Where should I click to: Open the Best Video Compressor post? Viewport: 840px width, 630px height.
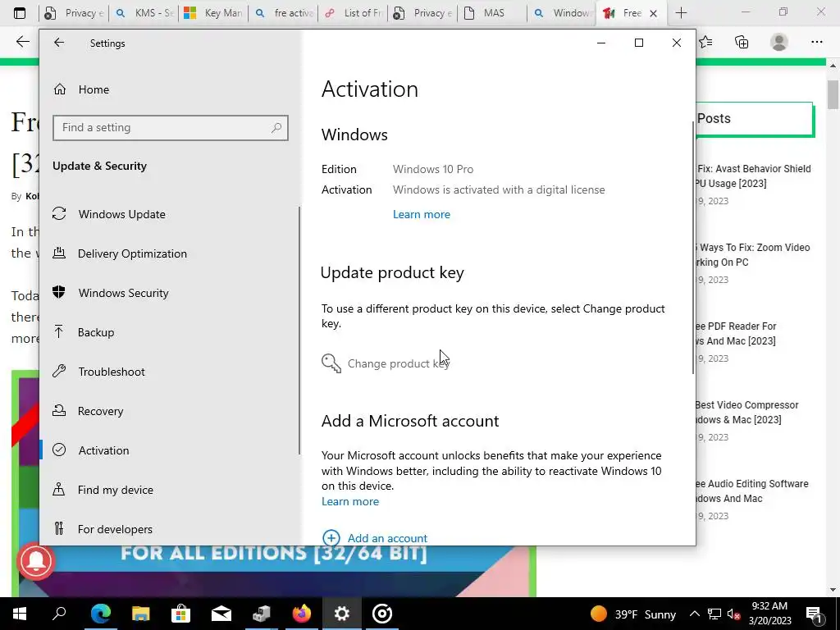(x=746, y=412)
